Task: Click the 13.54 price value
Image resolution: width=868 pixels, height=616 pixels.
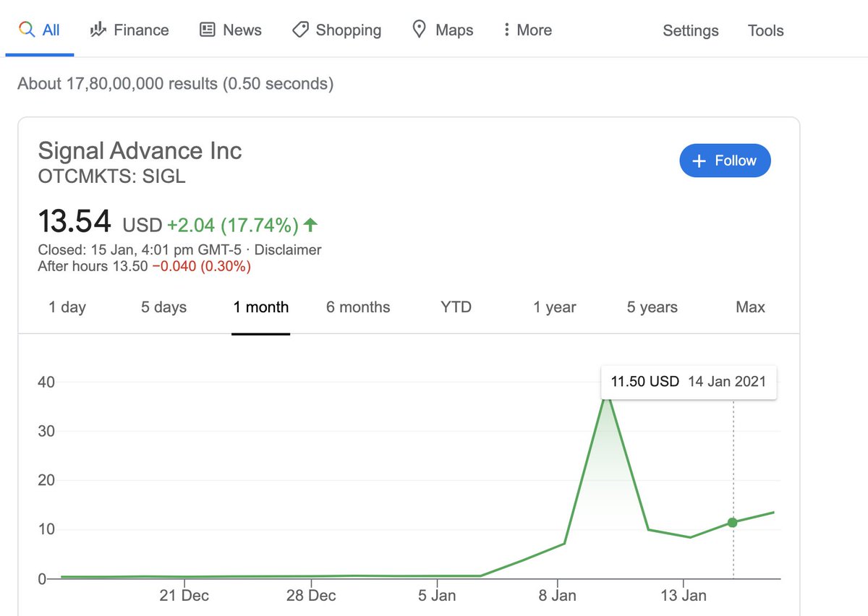Action: [75, 221]
